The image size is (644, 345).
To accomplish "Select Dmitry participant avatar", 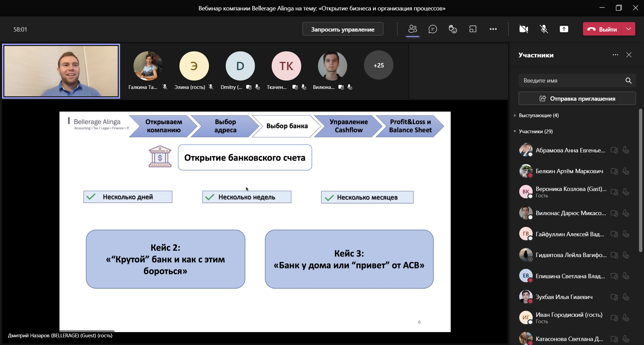I will tap(240, 66).
